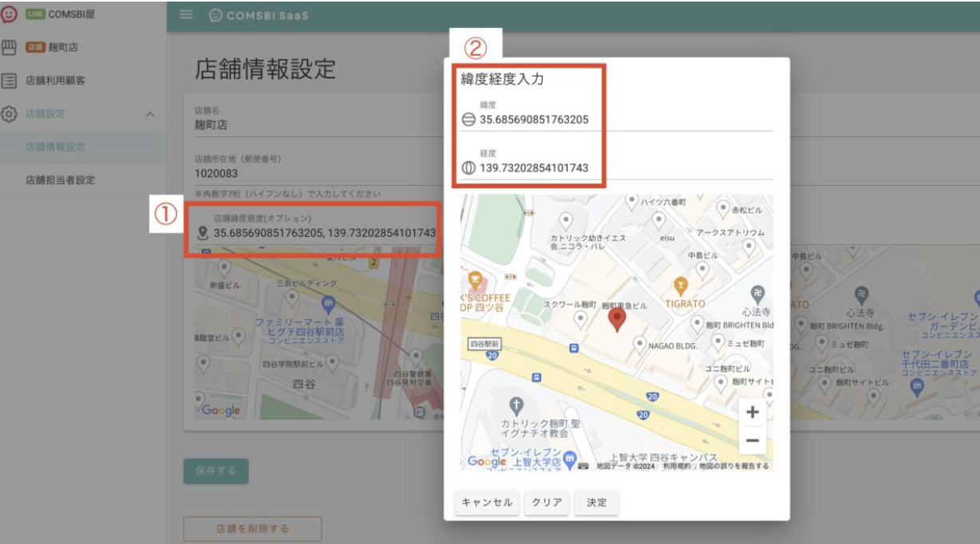Click the longitude globe icon beside 経度
Viewport: 980px width, 544px height.
468,168
